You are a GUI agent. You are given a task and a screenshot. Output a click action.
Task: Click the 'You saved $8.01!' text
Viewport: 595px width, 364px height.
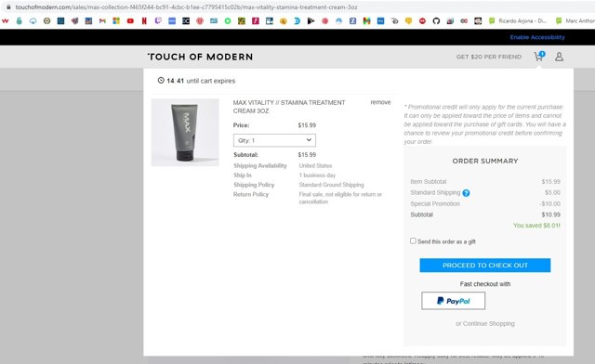(536, 226)
